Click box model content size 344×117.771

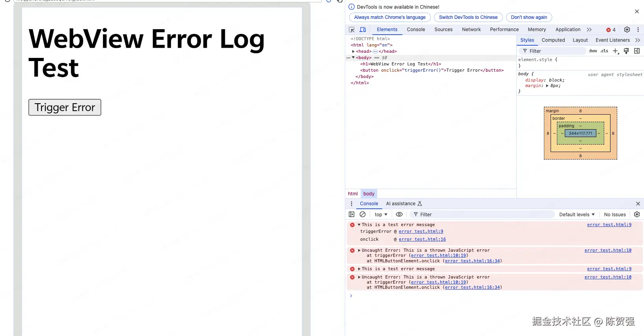(x=581, y=133)
